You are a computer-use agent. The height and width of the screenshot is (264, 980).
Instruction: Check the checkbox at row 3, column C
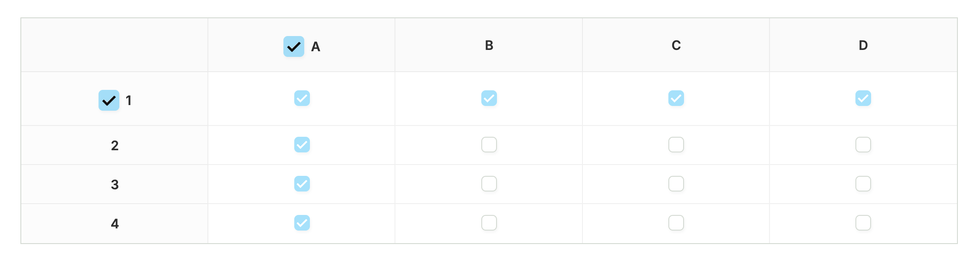tap(676, 184)
